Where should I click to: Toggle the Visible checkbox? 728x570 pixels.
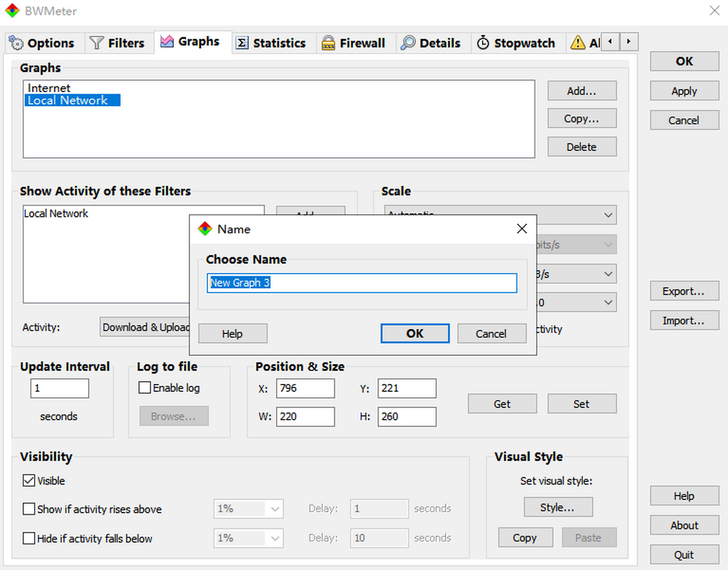click(x=29, y=481)
